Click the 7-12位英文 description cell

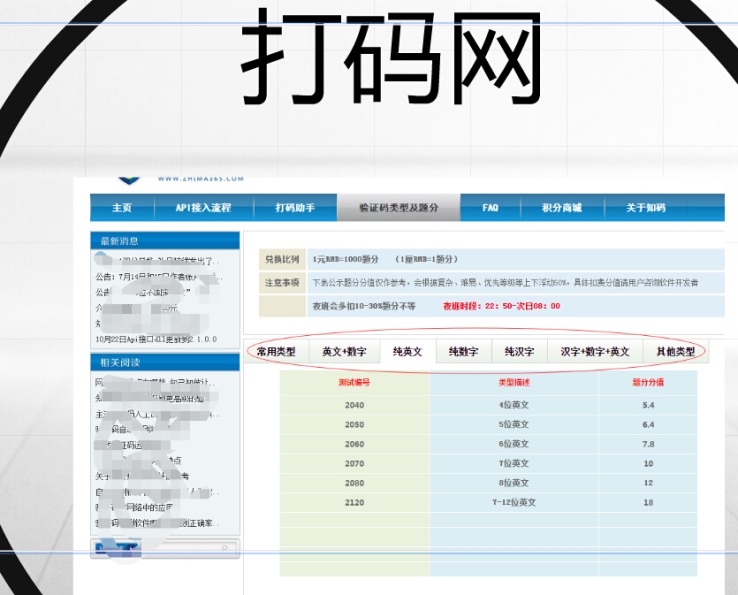pyautogui.click(x=514, y=503)
